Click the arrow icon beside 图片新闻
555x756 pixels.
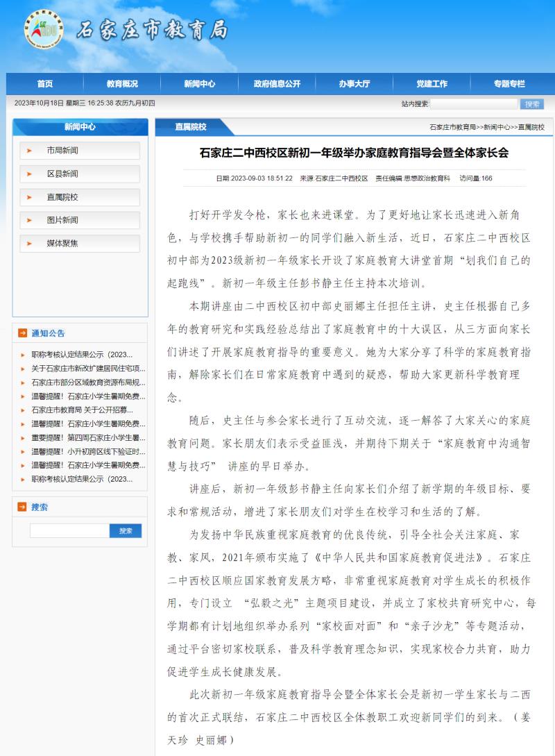point(29,220)
